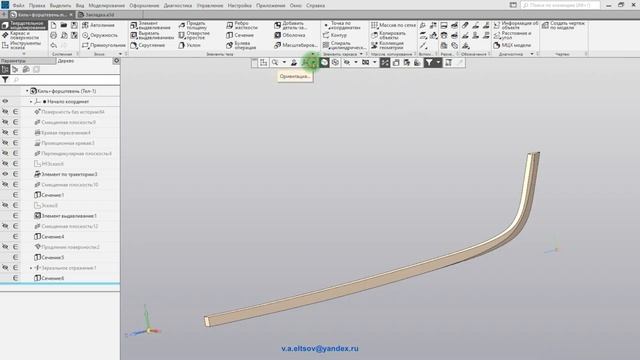Toggle visibility of Поверхность без истории
This screenshot has height=360, width=640.
[5, 112]
